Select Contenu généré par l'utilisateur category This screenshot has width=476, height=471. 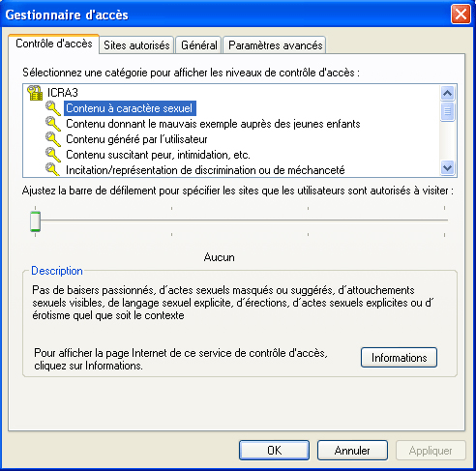(x=136, y=139)
